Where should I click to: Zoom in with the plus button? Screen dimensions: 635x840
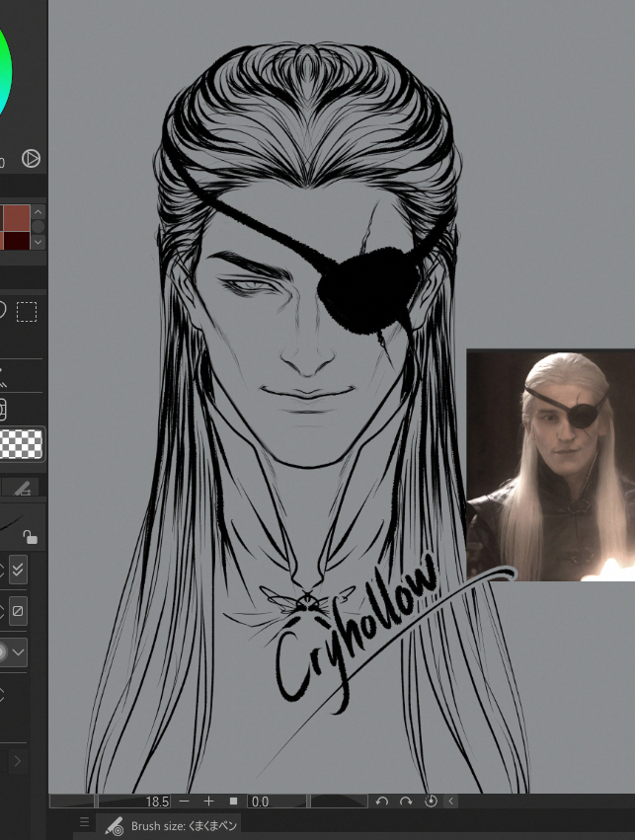click(208, 802)
